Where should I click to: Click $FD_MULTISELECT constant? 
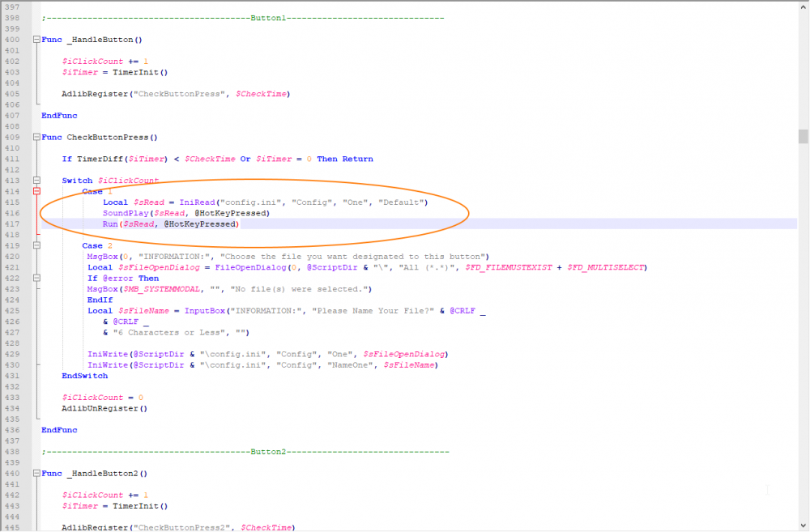tap(605, 267)
